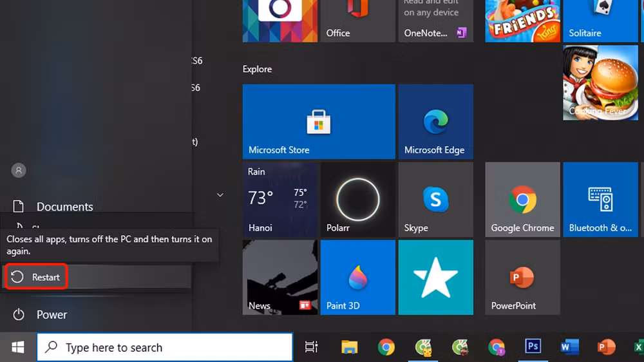Launch the Google Chrome tile

522,200
